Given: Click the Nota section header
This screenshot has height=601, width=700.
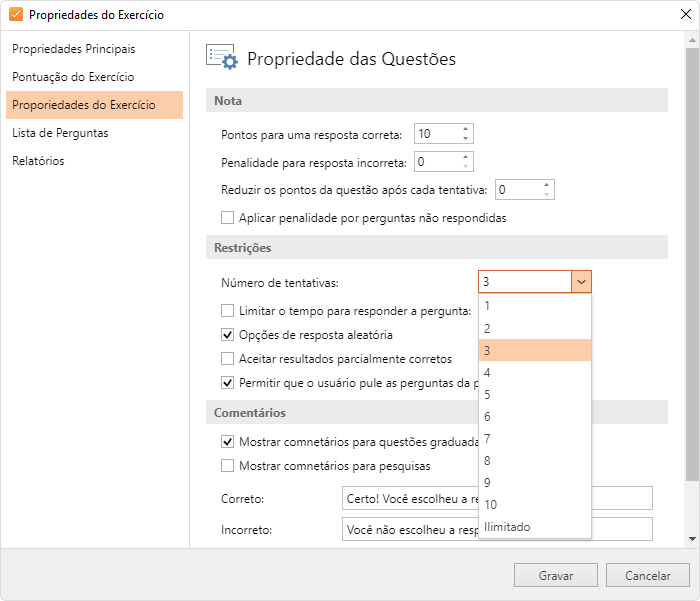Looking at the screenshot, I should pyautogui.click(x=437, y=100).
